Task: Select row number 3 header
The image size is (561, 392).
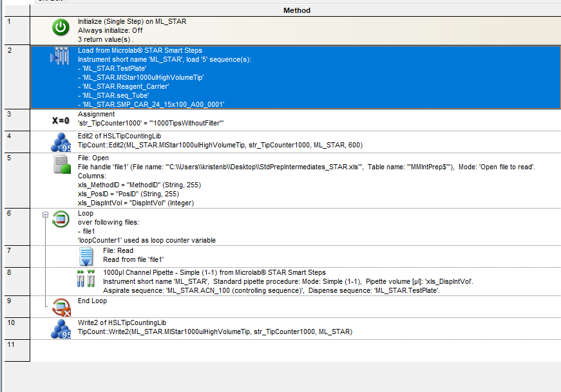Action: 17,120
